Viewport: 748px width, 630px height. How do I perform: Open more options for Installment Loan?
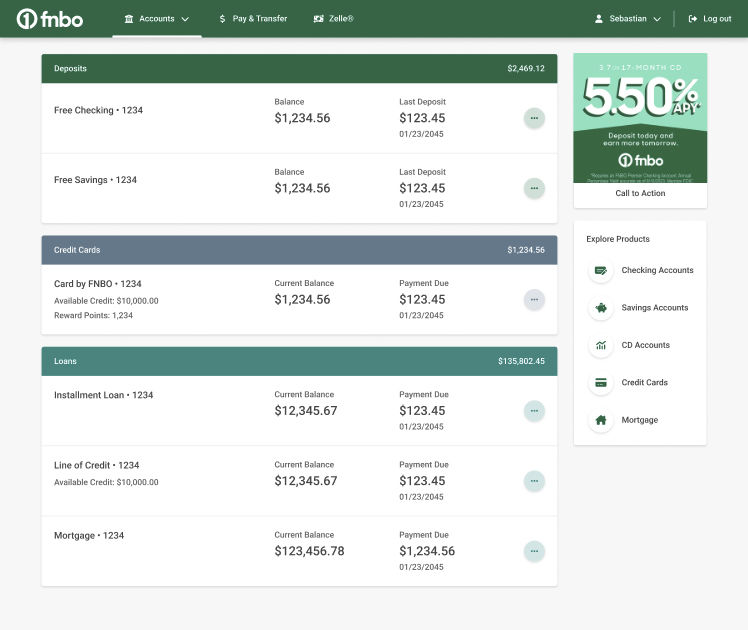pyautogui.click(x=534, y=410)
